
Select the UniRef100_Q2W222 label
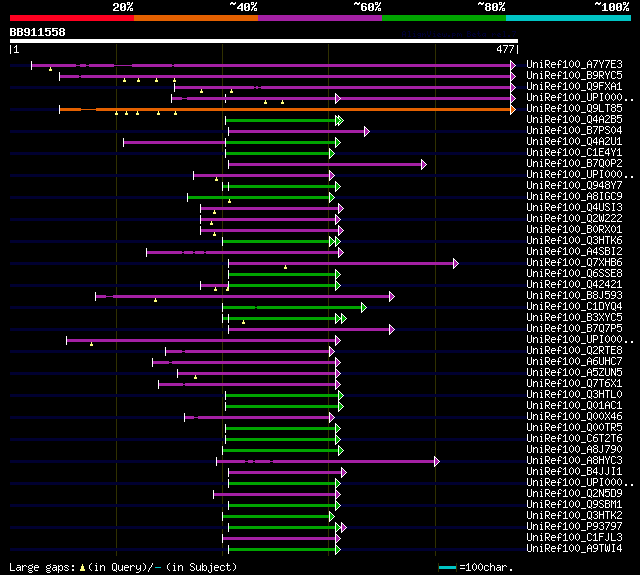tap(574, 219)
